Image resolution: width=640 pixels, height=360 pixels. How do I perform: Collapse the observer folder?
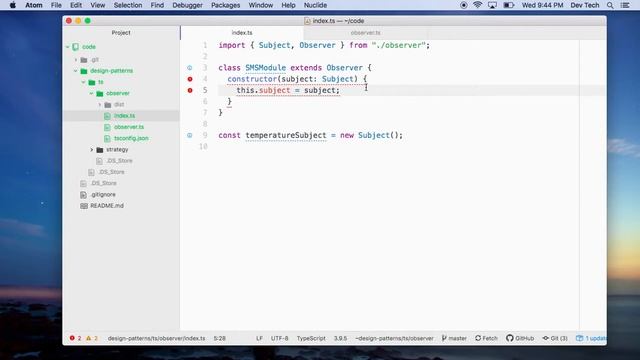click(91, 93)
